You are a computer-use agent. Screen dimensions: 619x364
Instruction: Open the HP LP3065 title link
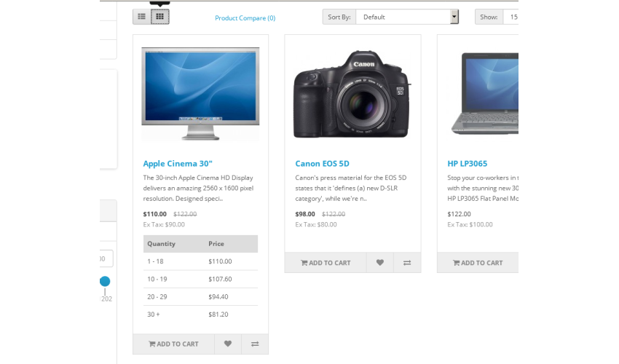point(468,164)
